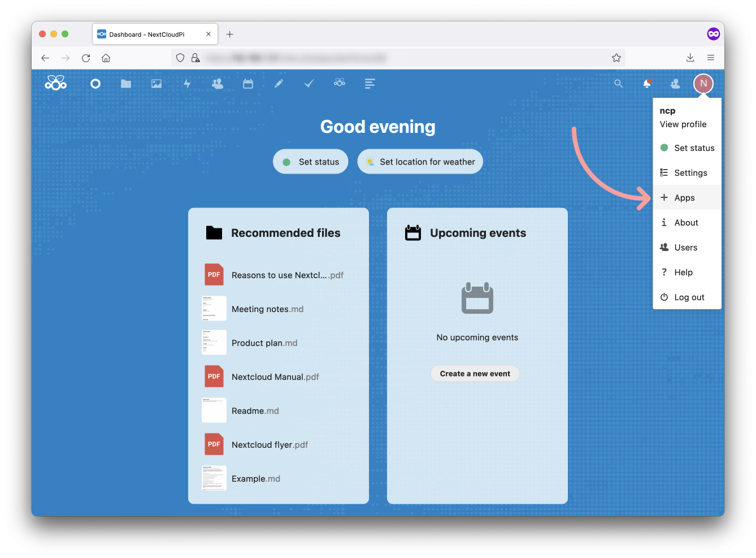Click Create a new event

475,373
